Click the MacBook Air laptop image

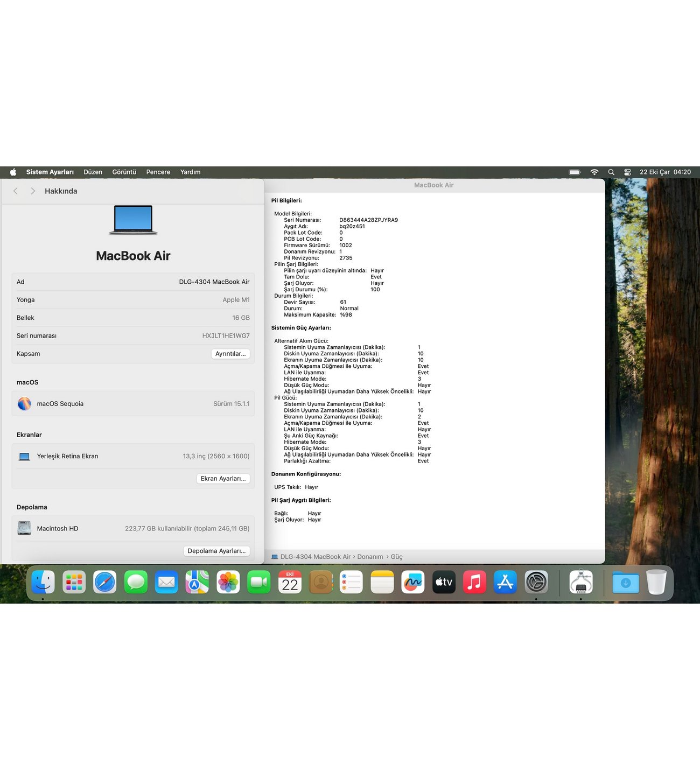click(x=133, y=220)
